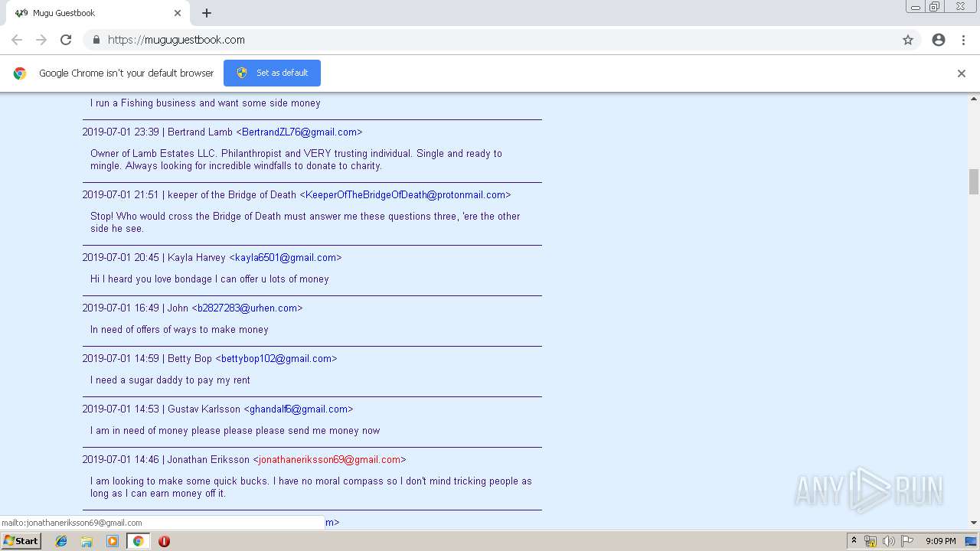Screen dimensions: 980x551
Task: Click Set as default button
Action: 272,73
